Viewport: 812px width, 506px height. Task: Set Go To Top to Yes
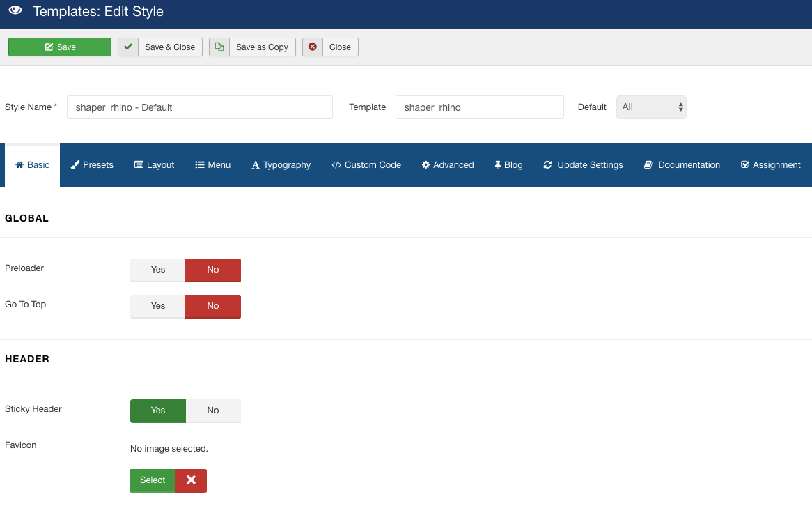pyautogui.click(x=158, y=306)
